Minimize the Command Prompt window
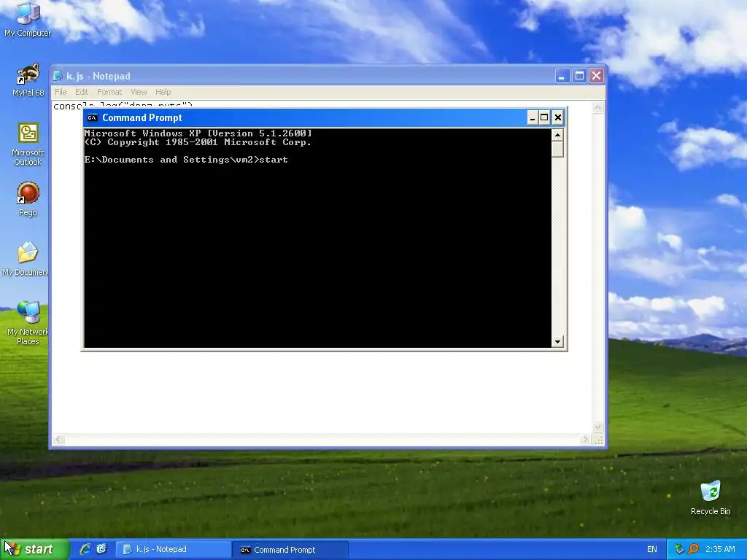Image resolution: width=747 pixels, height=560 pixels. 532,117
